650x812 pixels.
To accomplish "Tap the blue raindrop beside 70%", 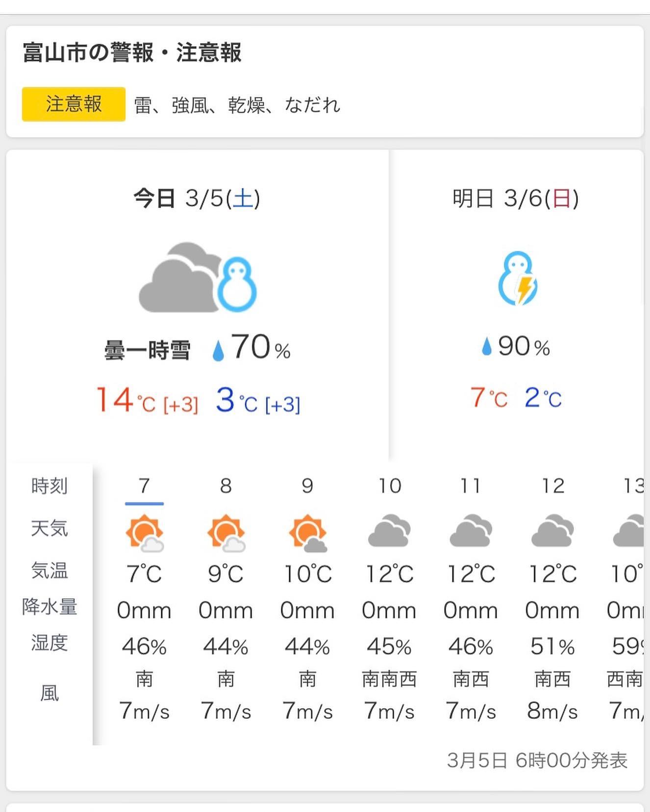I will click(218, 351).
